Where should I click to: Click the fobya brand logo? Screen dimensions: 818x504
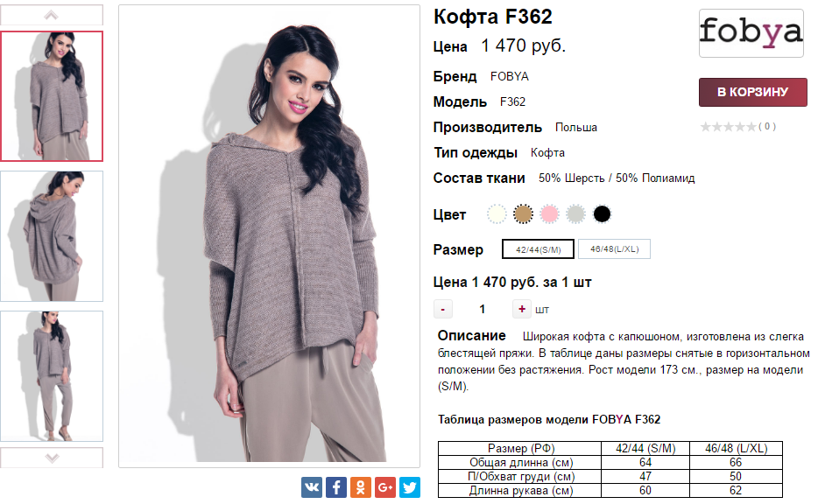[x=751, y=33]
